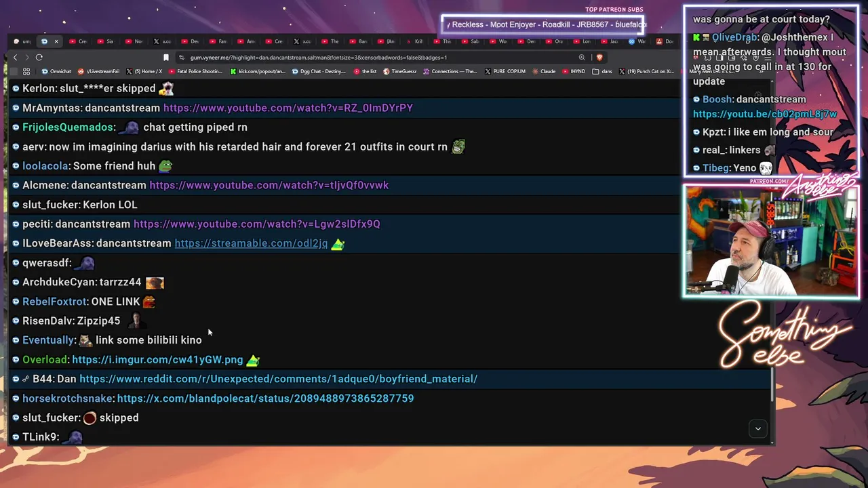Image resolution: width=868 pixels, height=488 pixels.
Task: Open Punch Cat on X bookmark
Action: pyautogui.click(x=646, y=71)
